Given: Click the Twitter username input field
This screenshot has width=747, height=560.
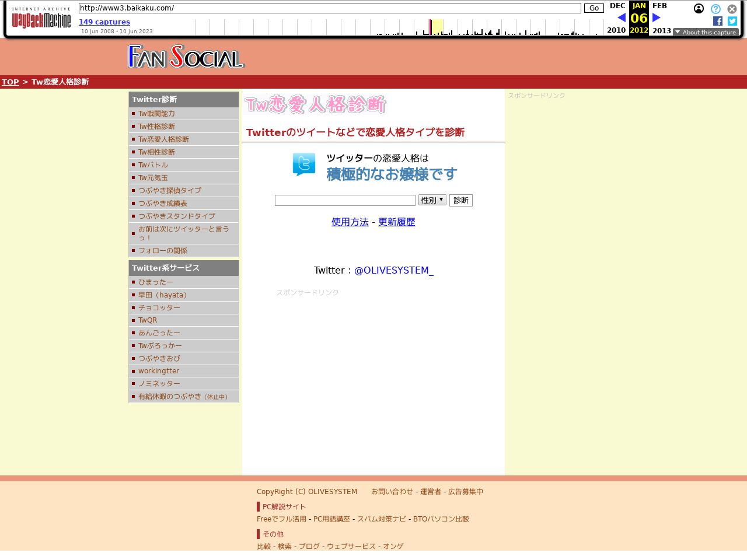Looking at the screenshot, I should (345, 201).
